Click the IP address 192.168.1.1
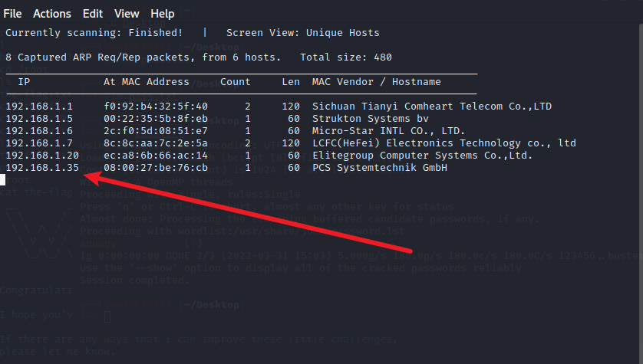643x364 pixels. click(x=39, y=107)
